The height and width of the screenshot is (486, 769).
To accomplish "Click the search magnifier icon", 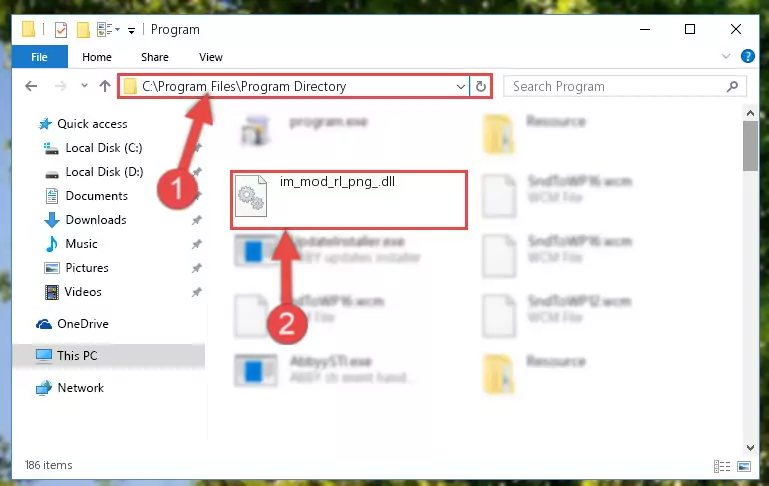I will (732, 86).
